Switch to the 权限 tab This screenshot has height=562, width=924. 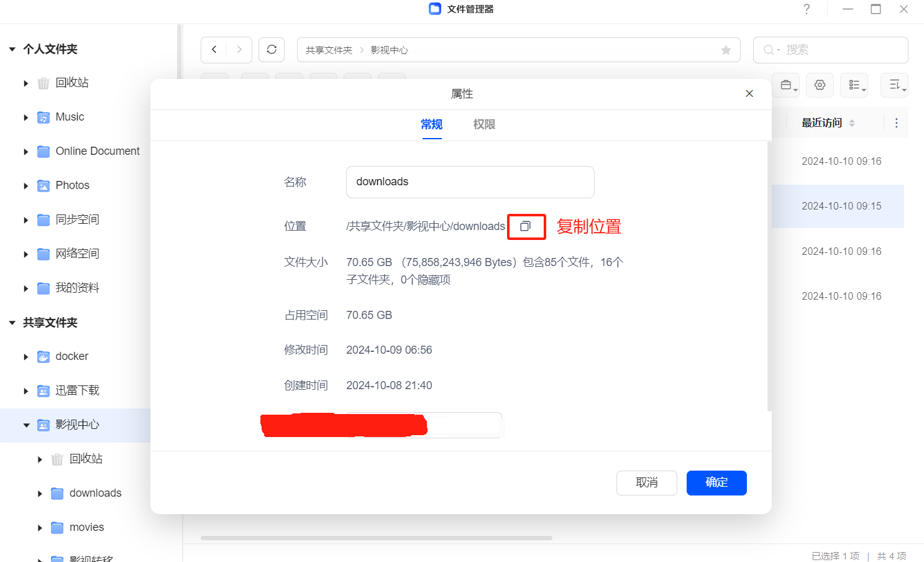tap(484, 124)
